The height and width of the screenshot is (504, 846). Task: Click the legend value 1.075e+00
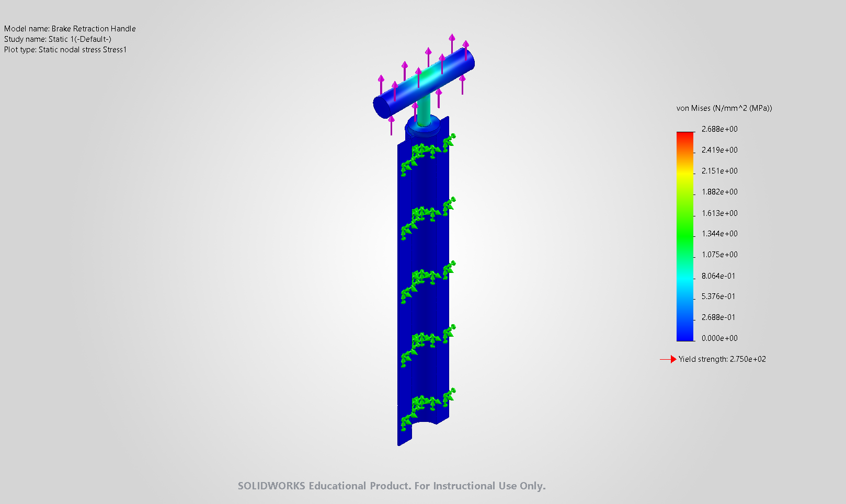point(719,255)
